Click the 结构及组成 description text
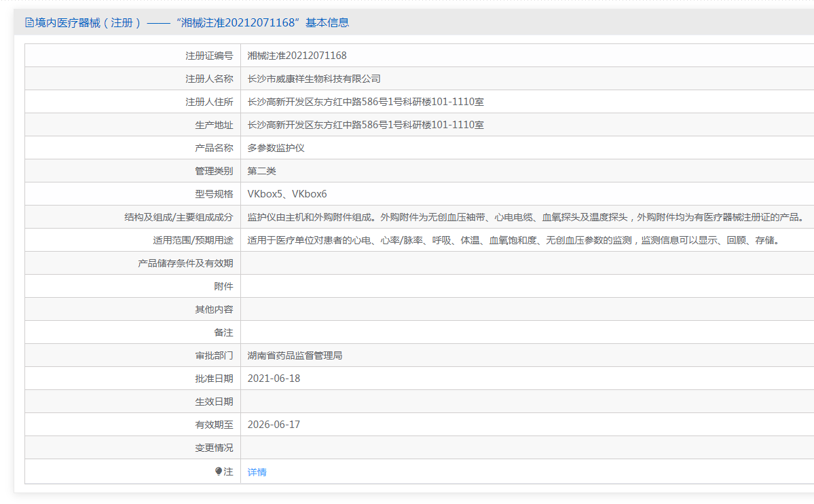The height and width of the screenshot is (504, 814). click(x=525, y=217)
